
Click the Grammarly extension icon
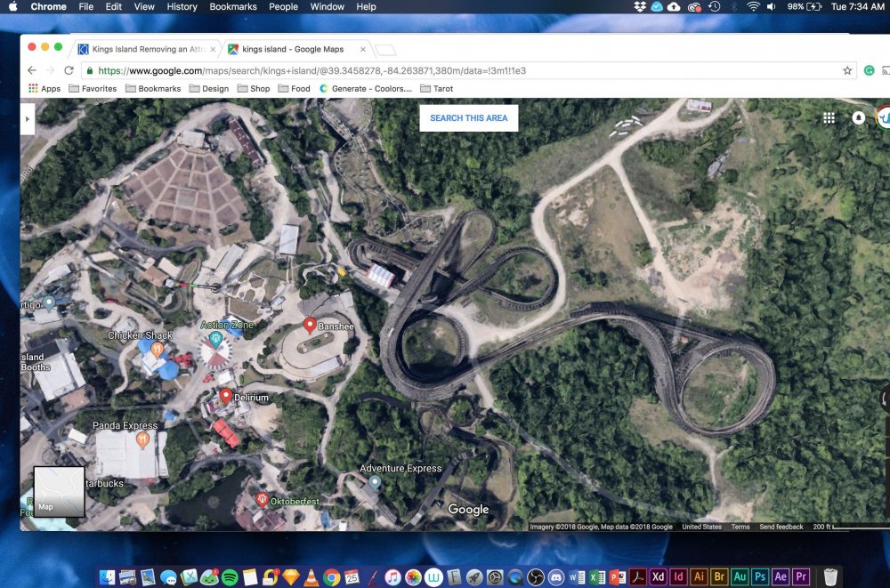coord(869,70)
